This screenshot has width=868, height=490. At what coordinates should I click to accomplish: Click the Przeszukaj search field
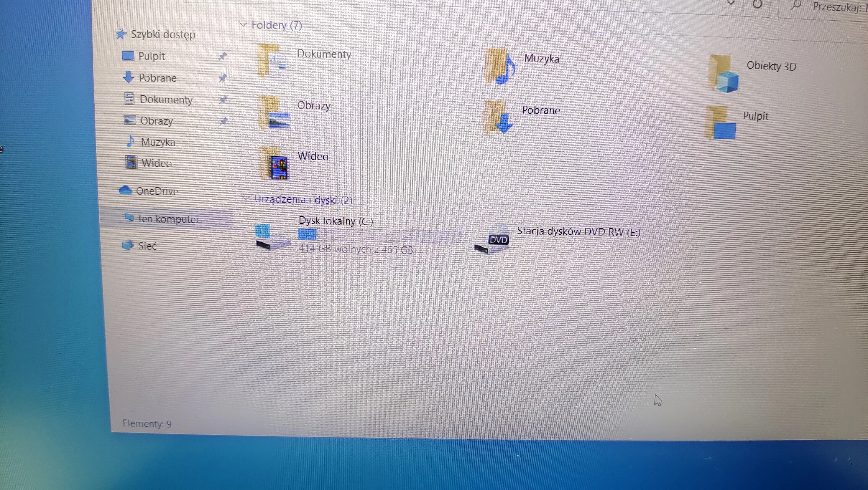pos(836,7)
